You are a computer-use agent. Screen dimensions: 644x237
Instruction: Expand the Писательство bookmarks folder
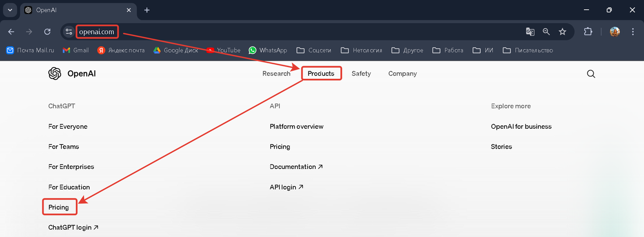pos(528,50)
